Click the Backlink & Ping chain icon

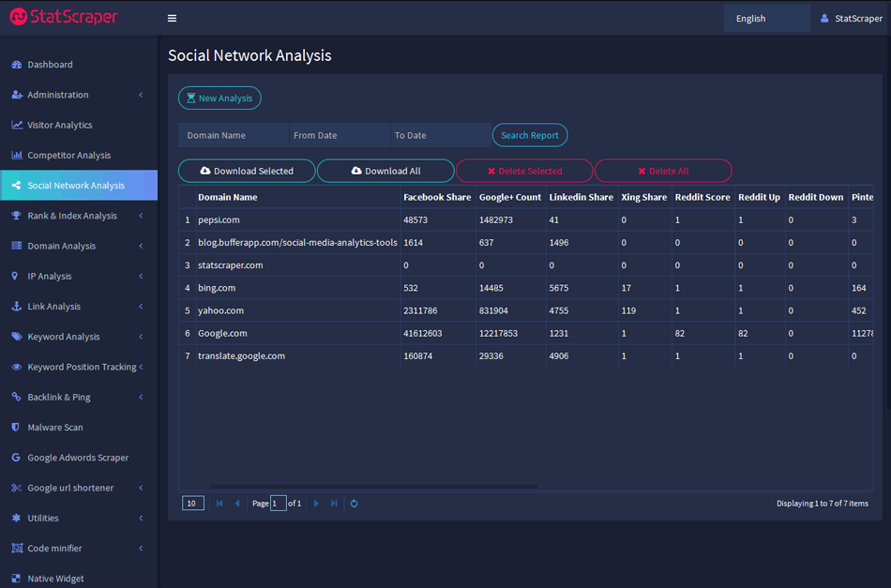[17, 397]
